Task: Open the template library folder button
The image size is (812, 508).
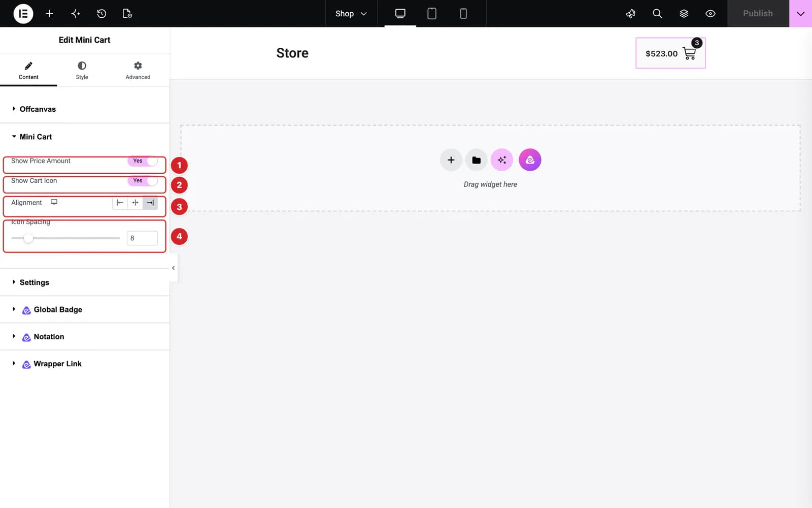Action: [476, 160]
